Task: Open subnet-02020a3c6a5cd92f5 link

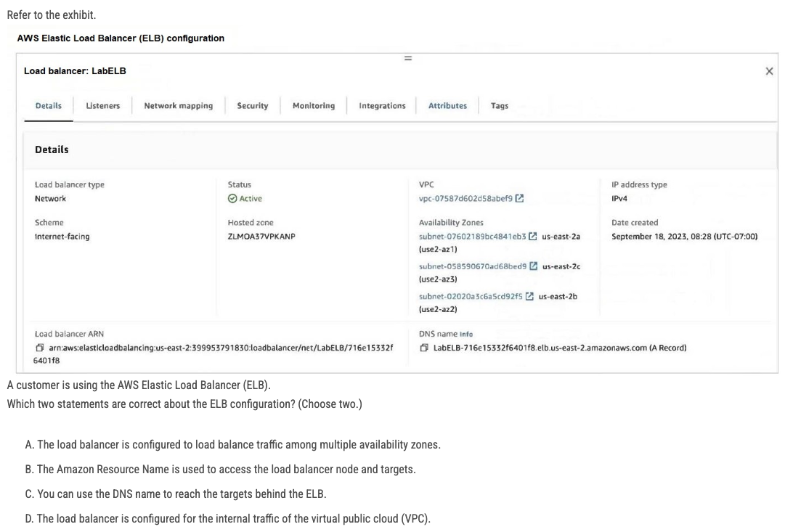Action: [x=471, y=296]
